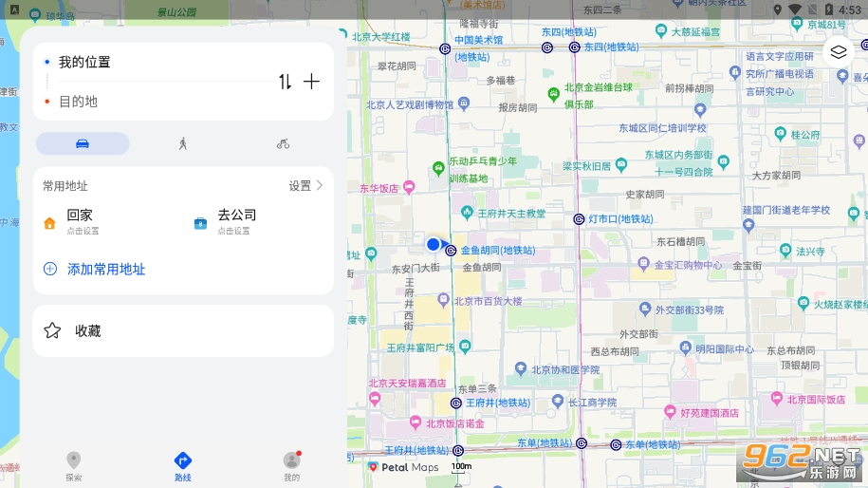This screenshot has height=488, width=868.
Task: Select walking mode icon
Action: 183,144
